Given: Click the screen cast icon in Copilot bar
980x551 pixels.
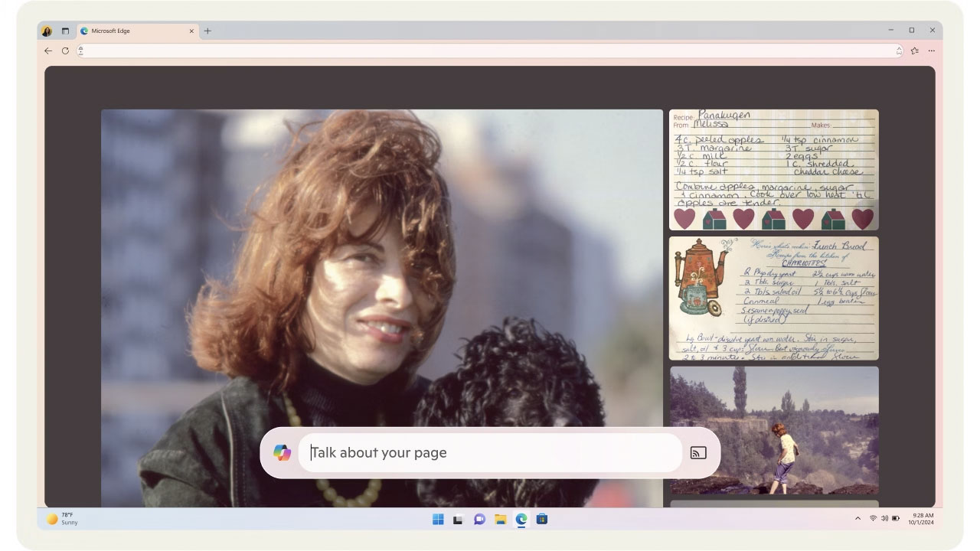Looking at the screenshot, I should point(697,452).
